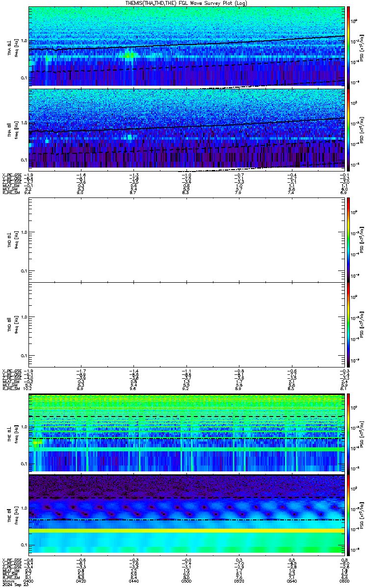Image resolution: width=368 pixels, height=588 pixels.
Task: Click the color bar beside THE B-parallel panel
Action: (349, 514)
